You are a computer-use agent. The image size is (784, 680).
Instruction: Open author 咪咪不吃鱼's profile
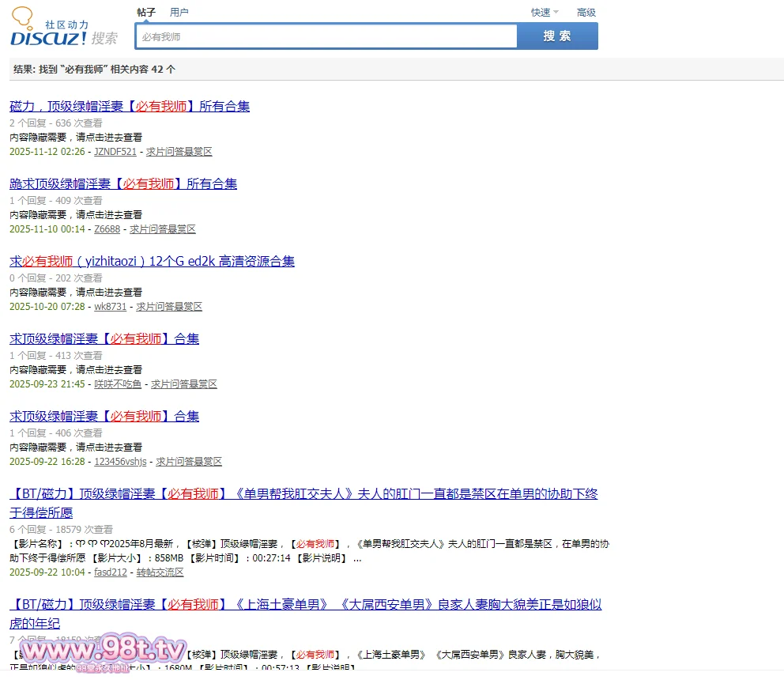pos(118,384)
